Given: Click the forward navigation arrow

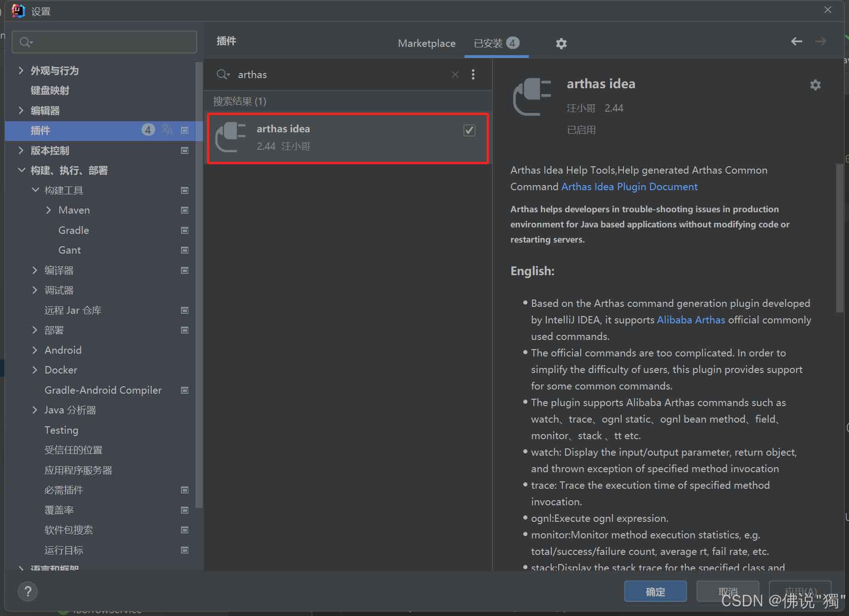Looking at the screenshot, I should pyautogui.click(x=821, y=41).
